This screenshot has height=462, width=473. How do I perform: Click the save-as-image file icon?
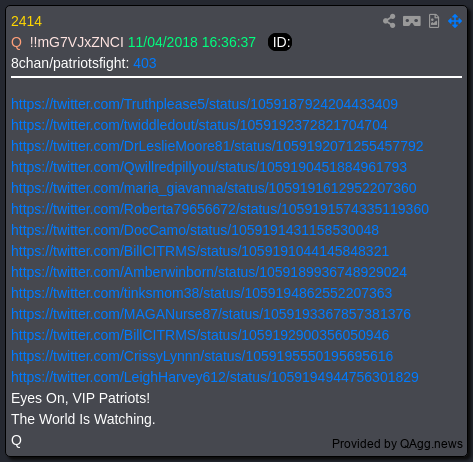(x=434, y=21)
